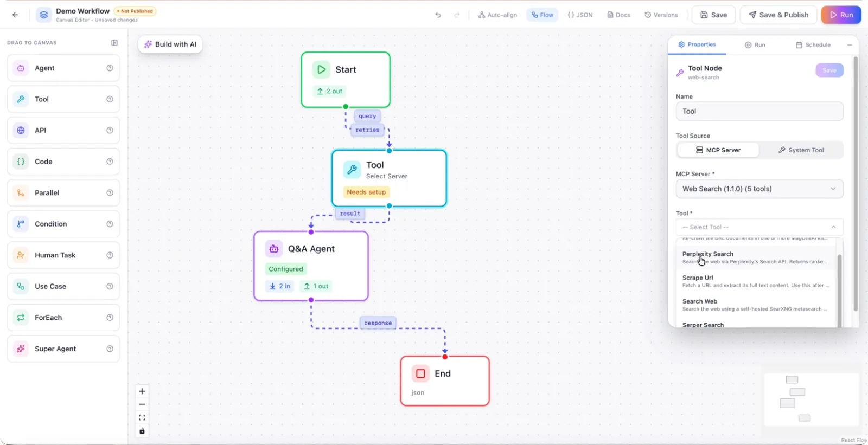Open help for the Code node
This screenshot has width=868, height=445.
pyautogui.click(x=110, y=162)
